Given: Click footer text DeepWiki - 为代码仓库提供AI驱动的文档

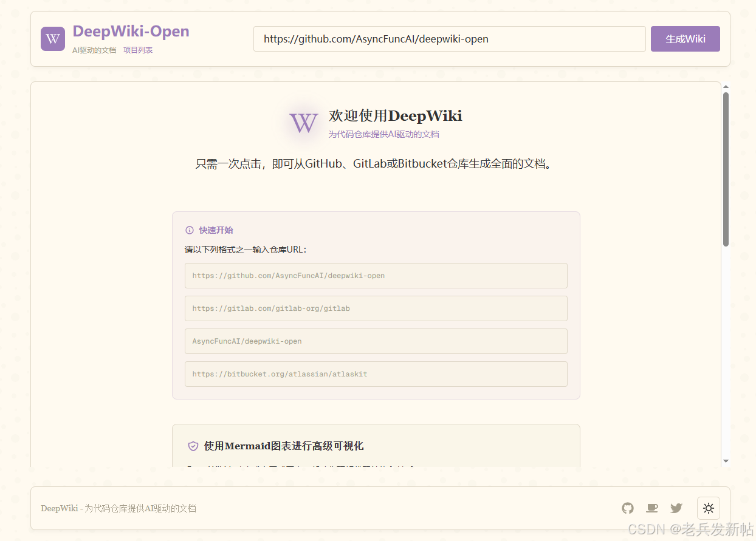Looking at the screenshot, I should (x=119, y=508).
